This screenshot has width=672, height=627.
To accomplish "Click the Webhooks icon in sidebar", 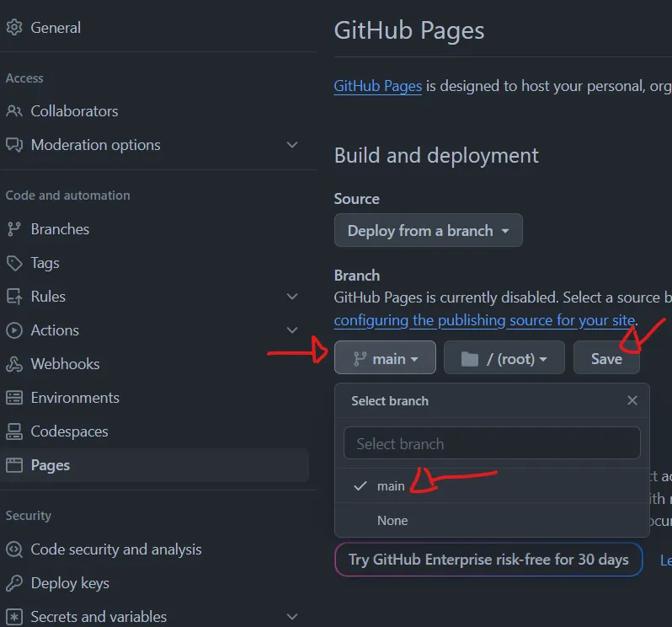I will point(14,364).
